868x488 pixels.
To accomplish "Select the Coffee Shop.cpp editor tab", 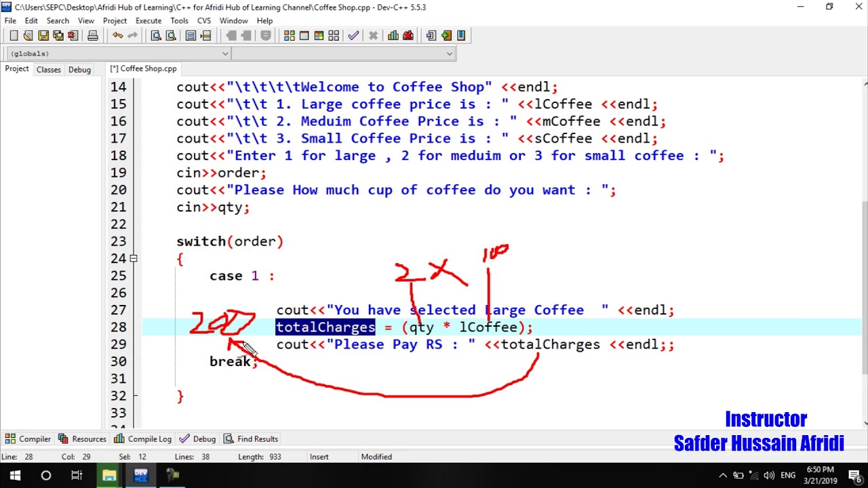I will [x=143, y=68].
